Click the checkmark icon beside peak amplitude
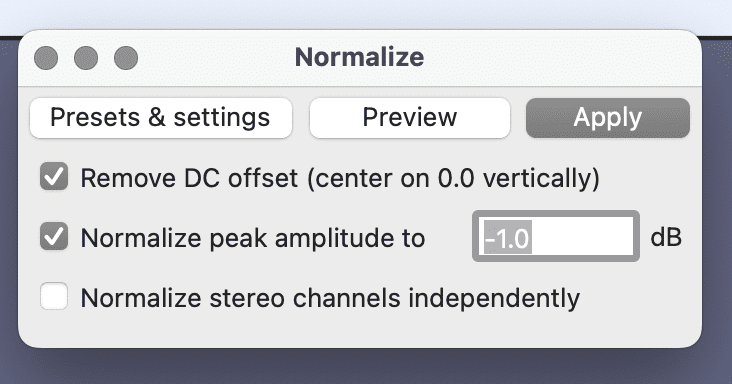 (x=54, y=237)
